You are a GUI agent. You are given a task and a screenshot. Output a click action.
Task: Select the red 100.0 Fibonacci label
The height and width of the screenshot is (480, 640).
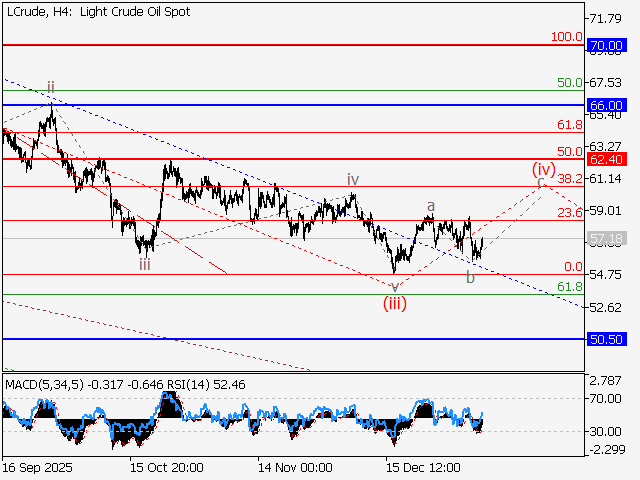click(x=567, y=37)
